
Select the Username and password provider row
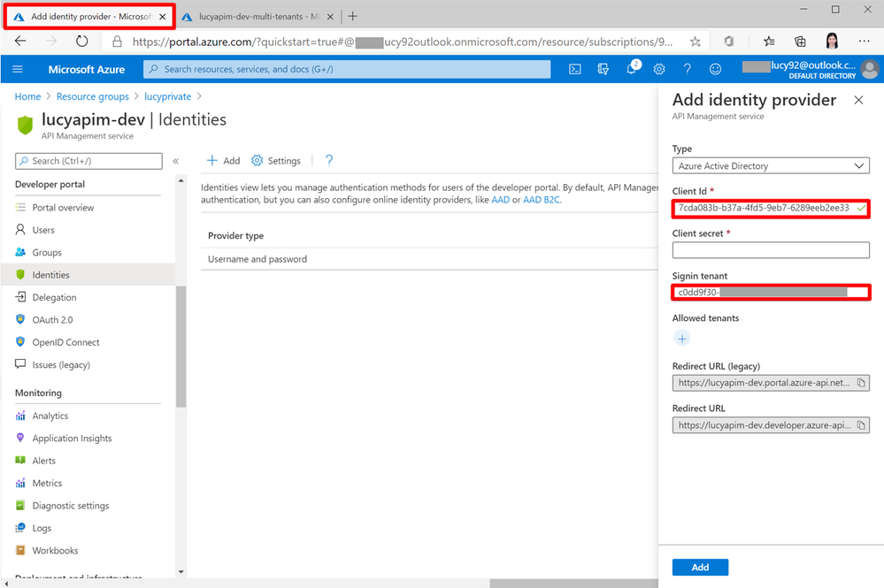click(429, 259)
